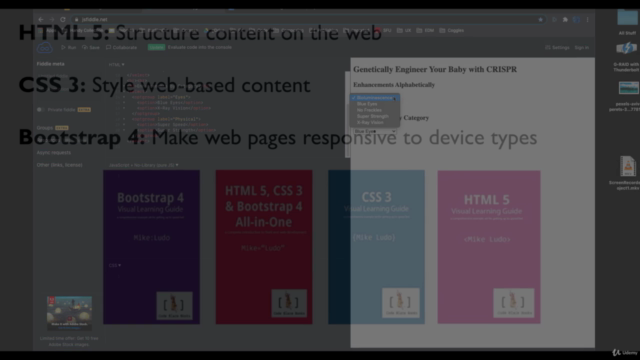
Task: Click the Genetically Engineer Your Baby heading
Action: coord(435,69)
